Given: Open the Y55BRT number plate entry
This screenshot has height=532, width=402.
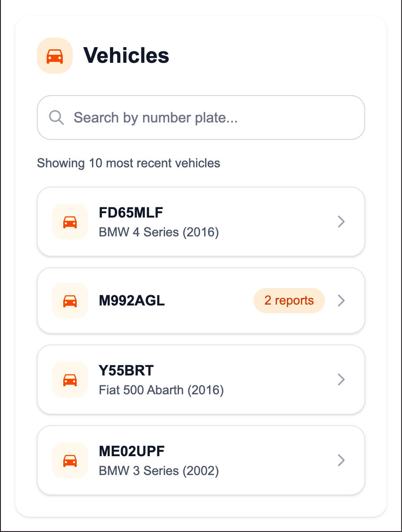Looking at the screenshot, I should click(126, 371).
